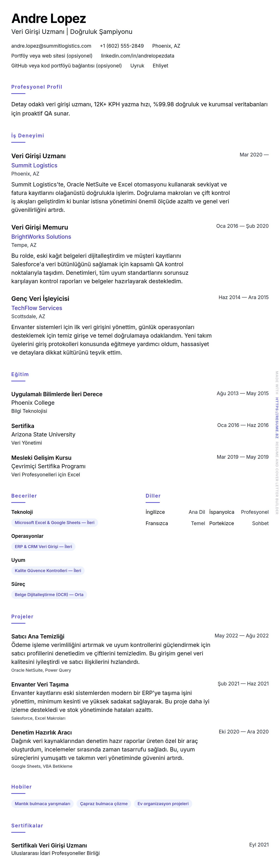
Task: Click the Profesyonel Profil section heading
Action: coord(37,87)
